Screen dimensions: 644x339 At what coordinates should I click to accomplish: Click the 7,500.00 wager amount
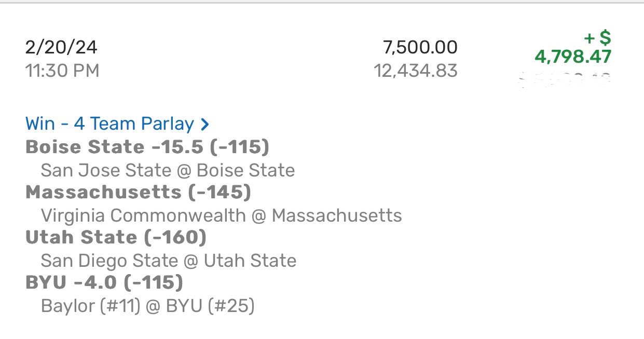click(420, 48)
